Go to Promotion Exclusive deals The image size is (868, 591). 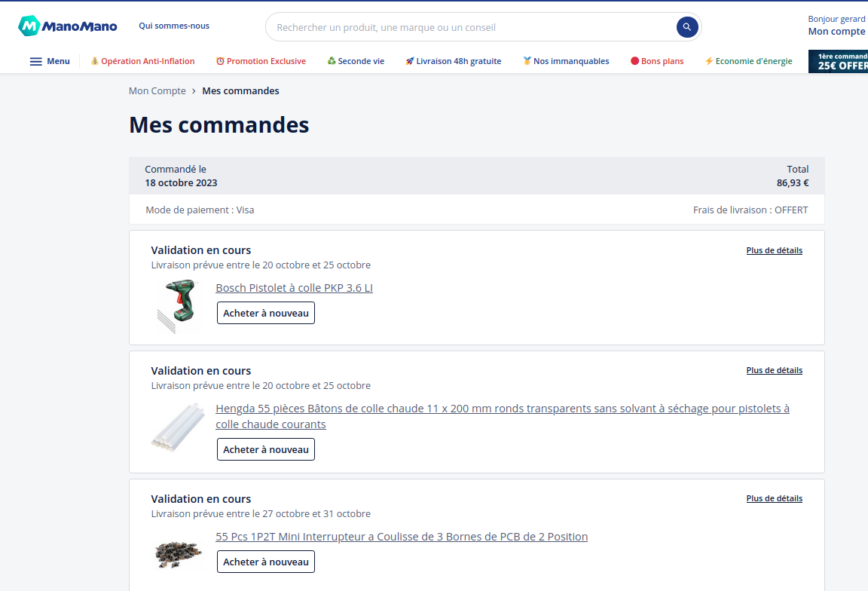(261, 61)
